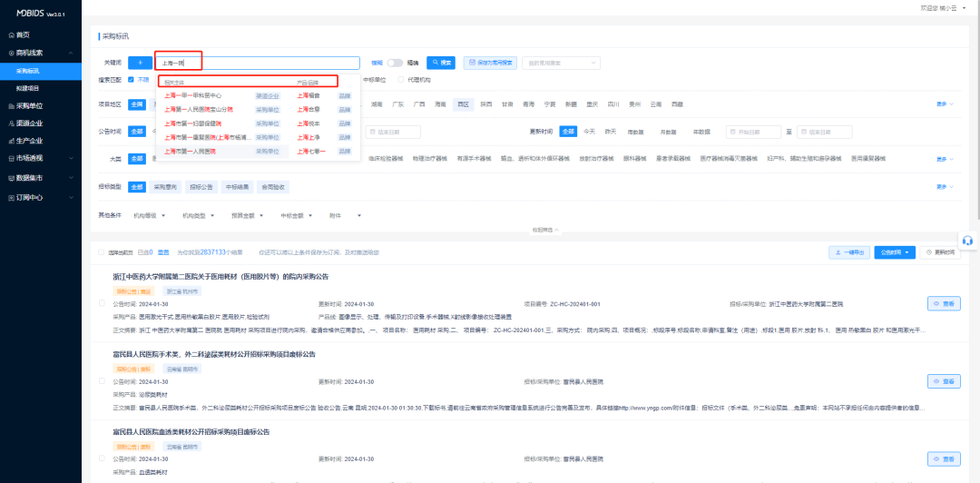The image size is (980, 483).
Task: Select the 合同验收 tender type tab
Action: pyautogui.click(x=273, y=186)
